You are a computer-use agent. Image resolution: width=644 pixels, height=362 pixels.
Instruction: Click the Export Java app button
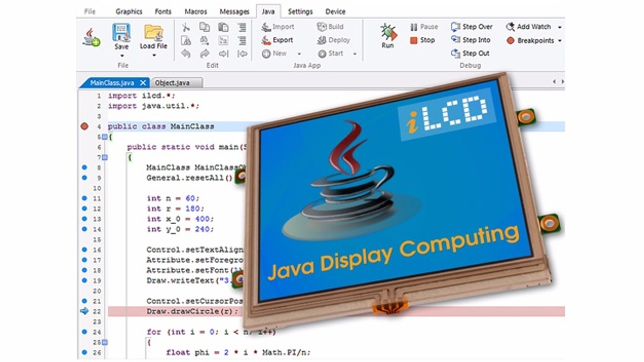coord(277,40)
